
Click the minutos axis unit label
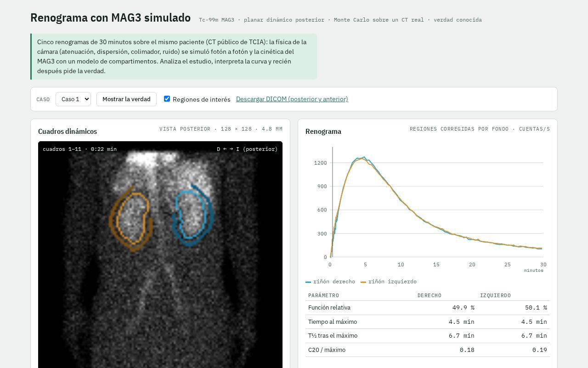(534, 270)
